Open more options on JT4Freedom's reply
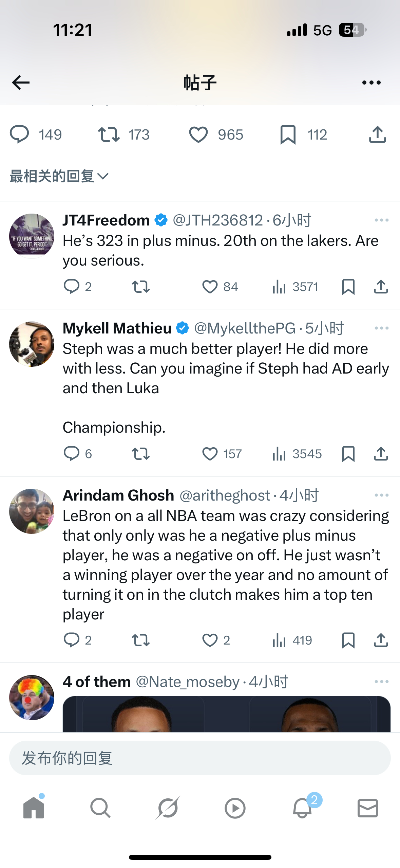The height and width of the screenshot is (868, 400). tap(381, 220)
